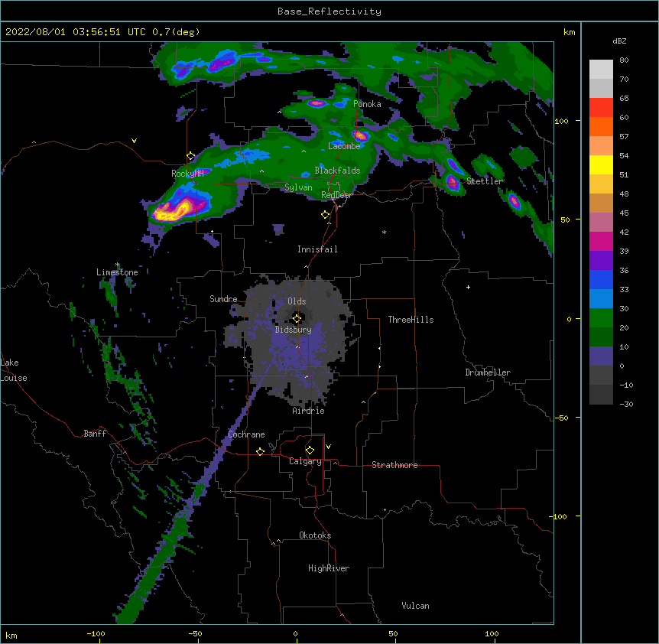Select the light grey 70-80 dBZ legend swatch
Screen dimensions: 659x644
coord(601,70)
